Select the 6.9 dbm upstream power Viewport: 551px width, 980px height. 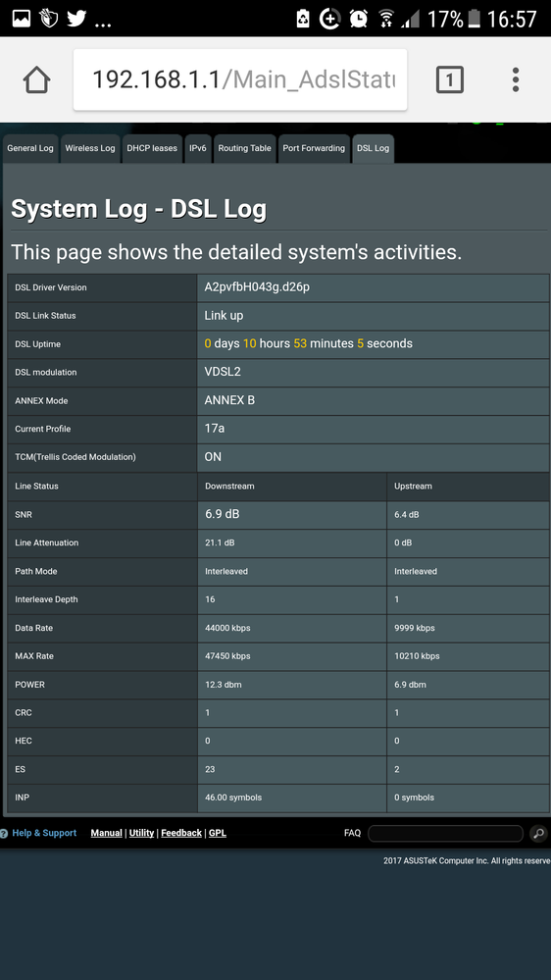pyautogui.click(x=411, y=685)
